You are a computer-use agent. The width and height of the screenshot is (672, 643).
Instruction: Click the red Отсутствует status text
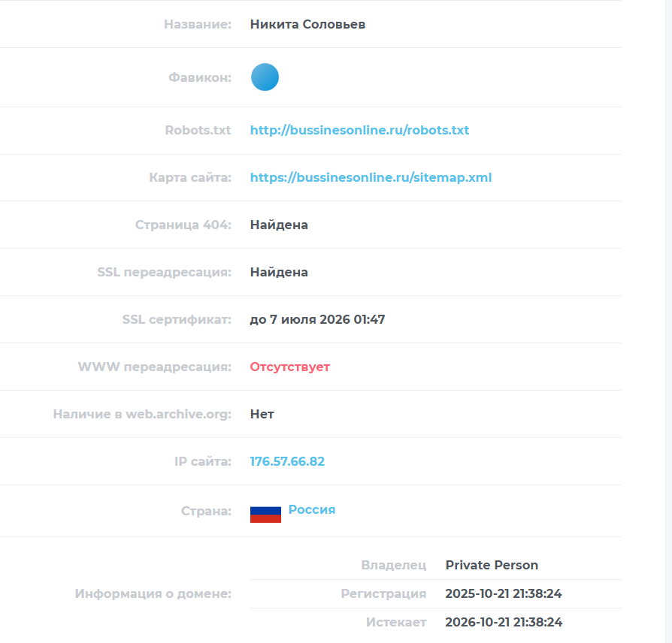(x=289, y=367)
